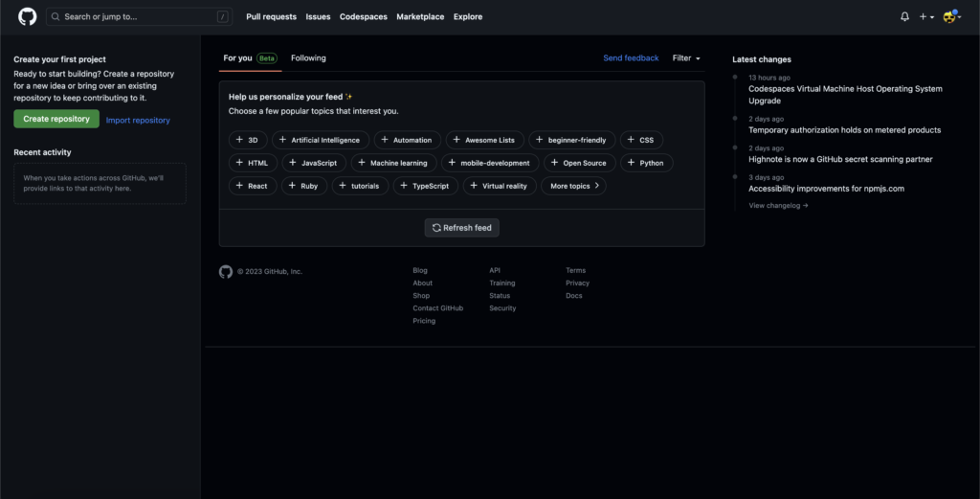Select the For you tab
This screenshot has height=499, width=980.
click(250, 58)
